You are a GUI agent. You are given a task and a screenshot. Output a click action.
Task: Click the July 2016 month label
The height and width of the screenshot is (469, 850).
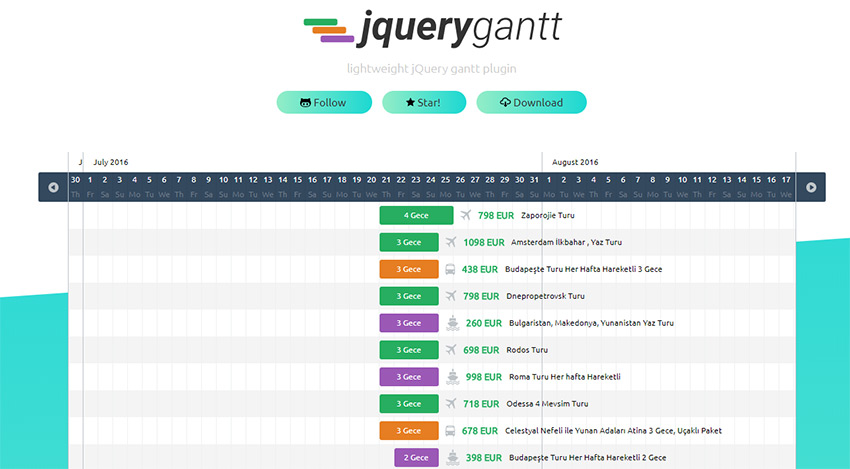[111, 162]
